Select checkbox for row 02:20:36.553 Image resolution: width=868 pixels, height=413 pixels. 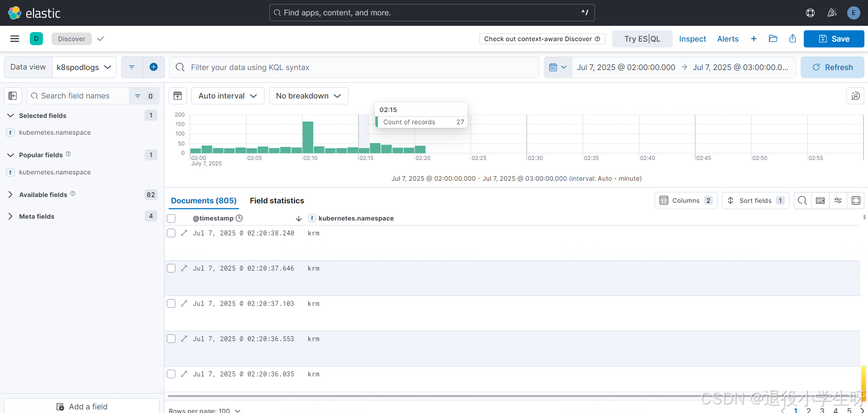(171, 339)
